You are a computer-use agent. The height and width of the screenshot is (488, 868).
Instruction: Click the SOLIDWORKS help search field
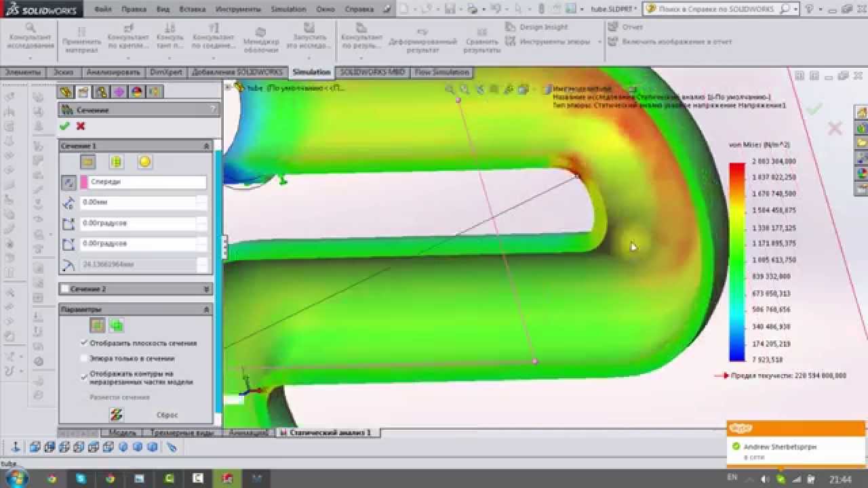click(719, 9)
